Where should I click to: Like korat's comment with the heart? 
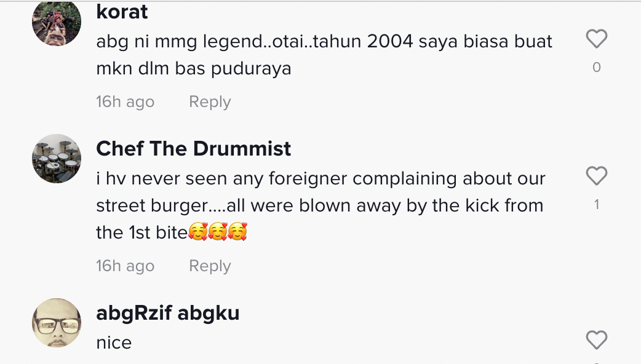click(x=596, y=39)
